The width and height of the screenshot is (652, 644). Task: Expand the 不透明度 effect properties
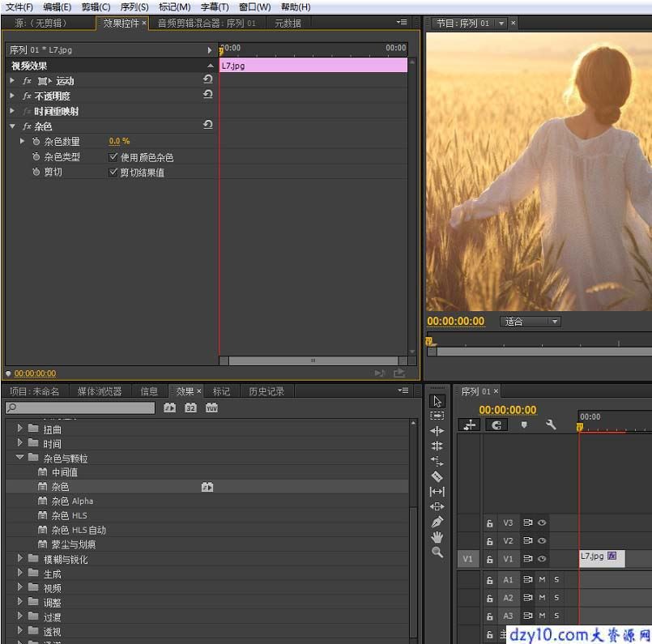12,96
